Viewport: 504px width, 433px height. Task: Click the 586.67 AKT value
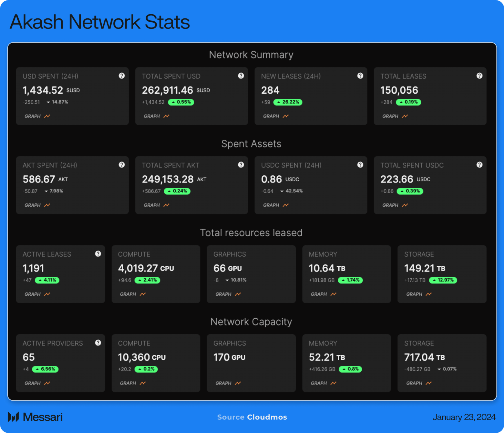pyautogui.click(x=45, y=179)
